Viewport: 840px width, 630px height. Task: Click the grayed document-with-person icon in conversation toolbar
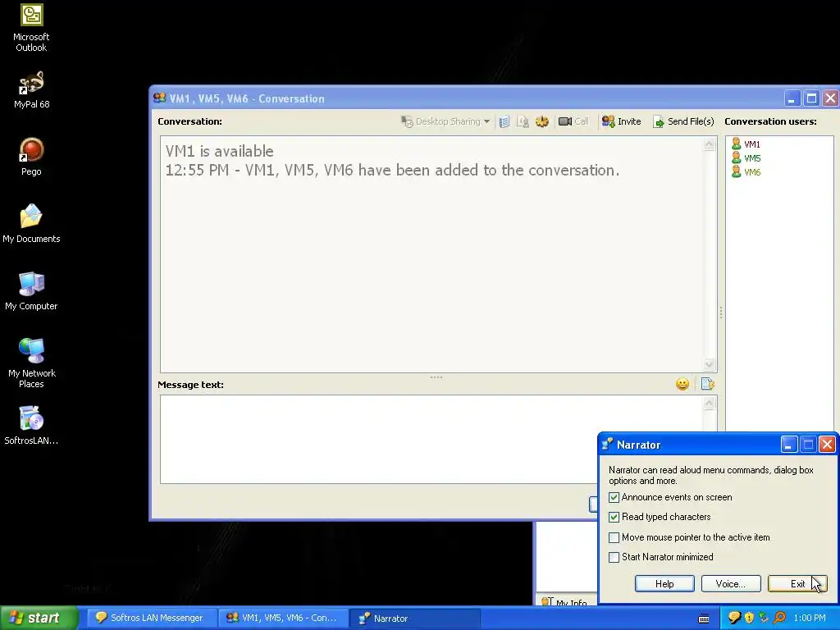click(523, 121)
